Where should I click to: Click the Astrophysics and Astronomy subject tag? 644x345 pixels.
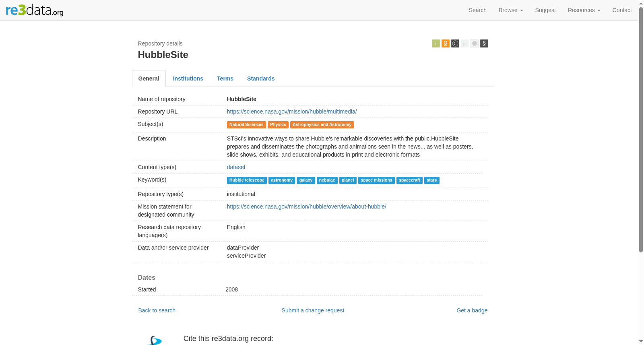[x=322, y=125]
